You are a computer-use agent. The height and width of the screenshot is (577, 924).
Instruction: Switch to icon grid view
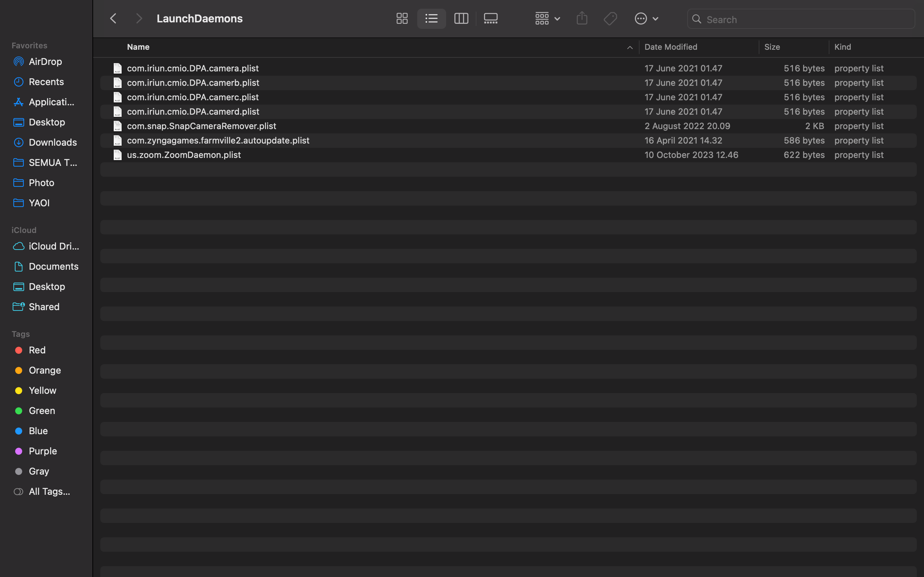pos(402,19)
